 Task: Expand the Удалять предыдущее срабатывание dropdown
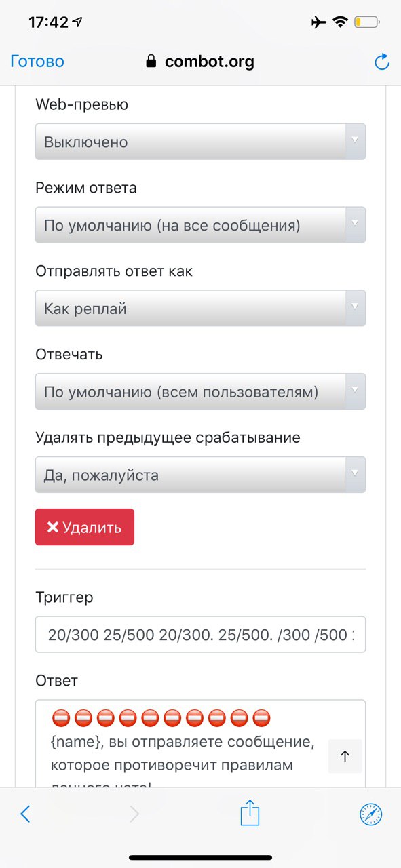[x=200, y=475]
